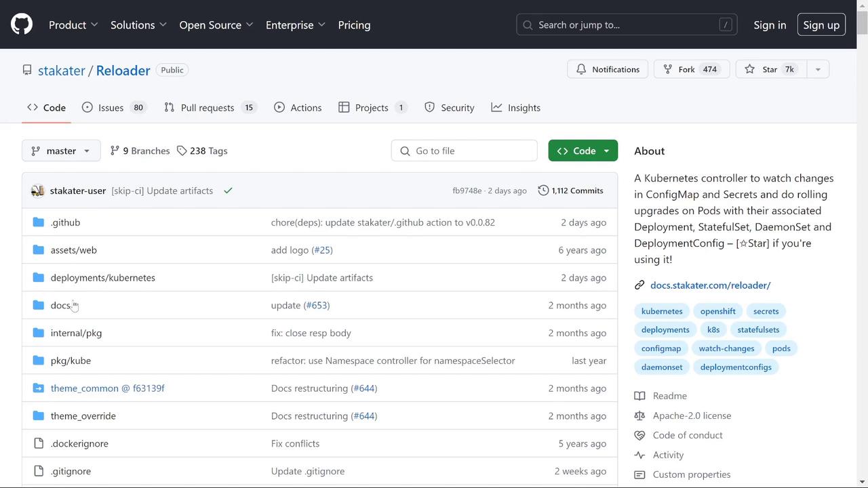The width and height of the screenshot is (868, 488).
Task: Click the Go to file search field
Action: 465,150
